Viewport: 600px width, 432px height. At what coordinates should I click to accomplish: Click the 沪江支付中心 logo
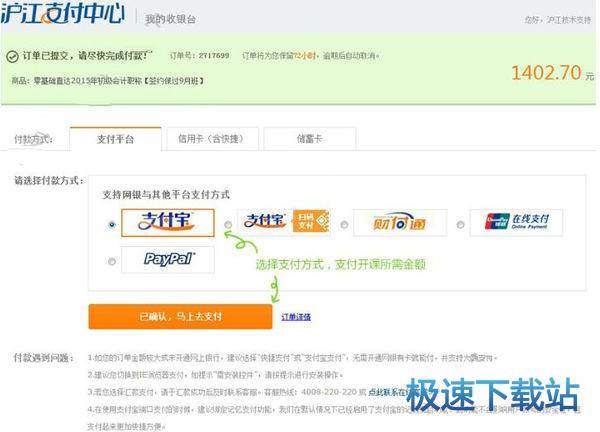(63, 13)
